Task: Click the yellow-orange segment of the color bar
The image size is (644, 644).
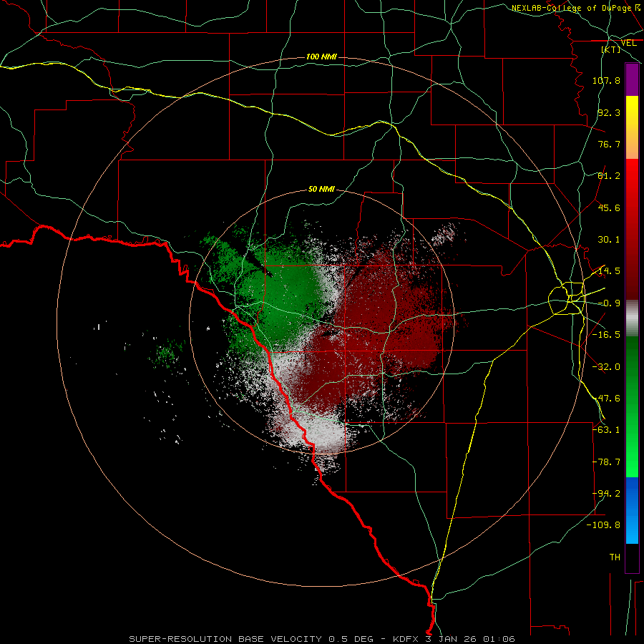Action: coord(632,127)
